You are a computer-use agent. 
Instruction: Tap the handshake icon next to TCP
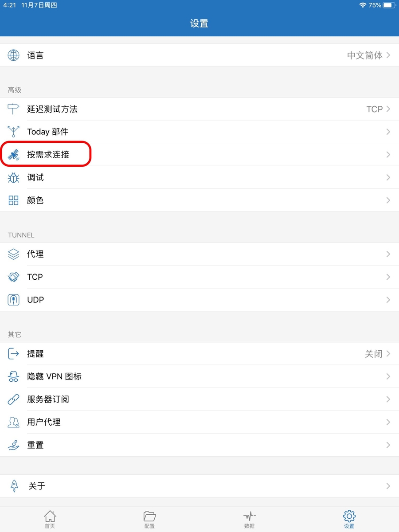[x=14, y=277]
